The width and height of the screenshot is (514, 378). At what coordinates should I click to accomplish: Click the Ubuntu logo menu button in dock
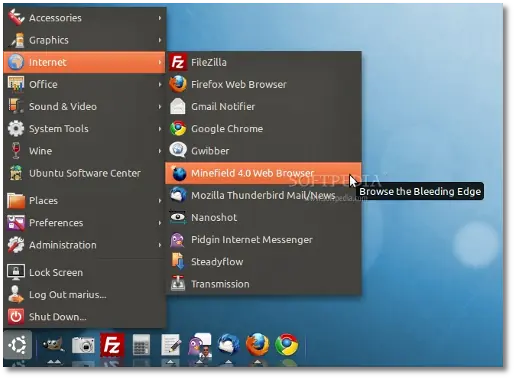coord(18,345)
